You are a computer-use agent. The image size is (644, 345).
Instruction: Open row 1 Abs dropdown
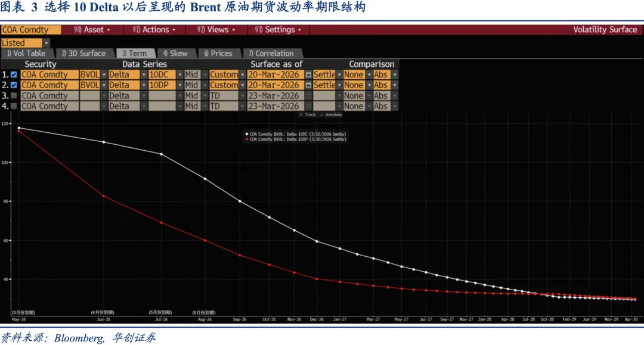tap(395, 74)
